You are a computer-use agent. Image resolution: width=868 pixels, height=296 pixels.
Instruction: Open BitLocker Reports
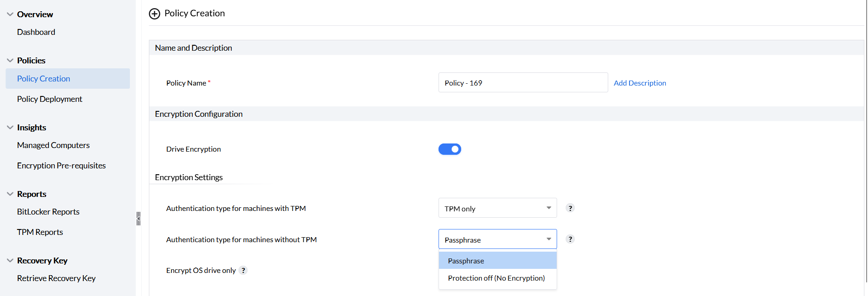pos(48,212)
